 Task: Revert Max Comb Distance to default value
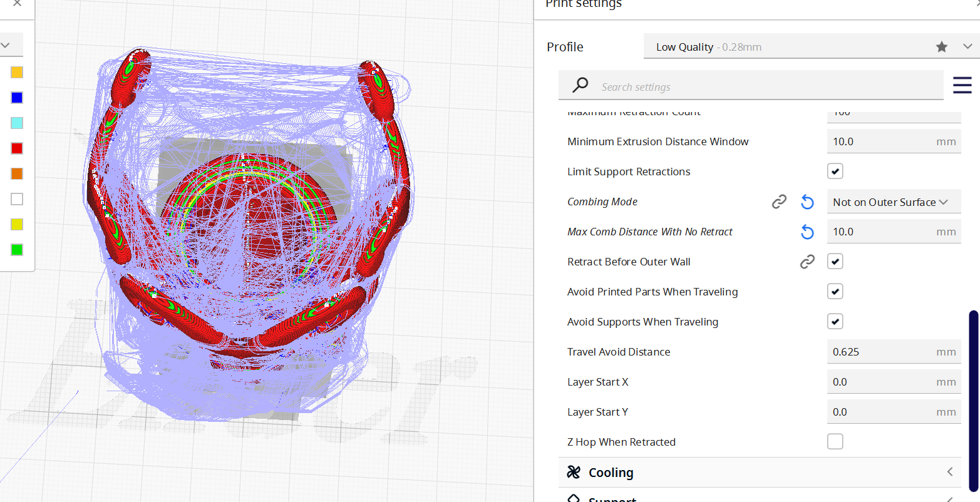click(807, 231)
